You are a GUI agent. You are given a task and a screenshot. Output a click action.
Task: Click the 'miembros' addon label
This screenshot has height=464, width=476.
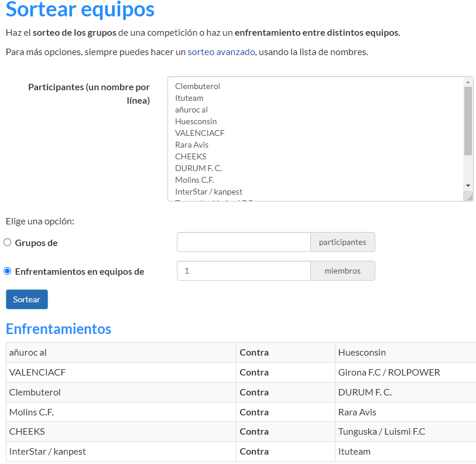343,271
